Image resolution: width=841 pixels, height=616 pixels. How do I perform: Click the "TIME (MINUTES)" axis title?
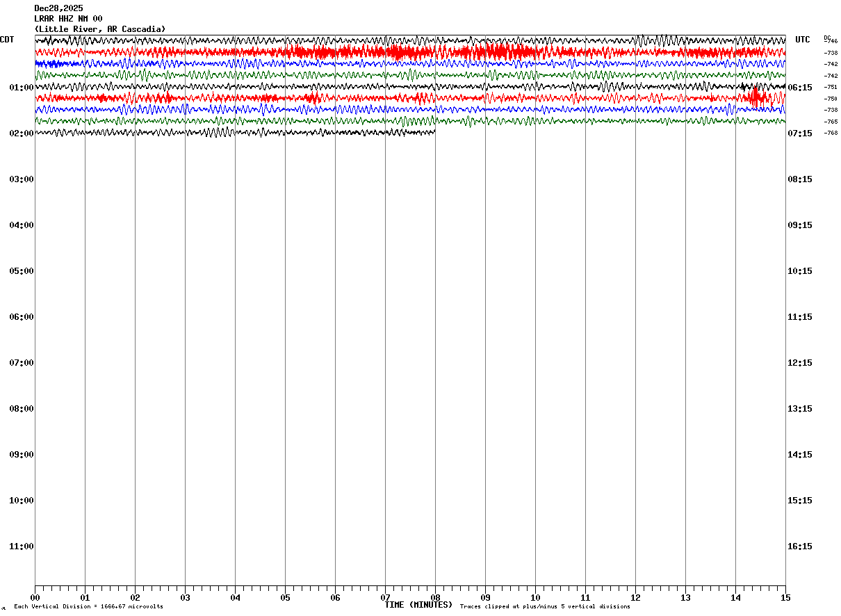pos(418,605)
